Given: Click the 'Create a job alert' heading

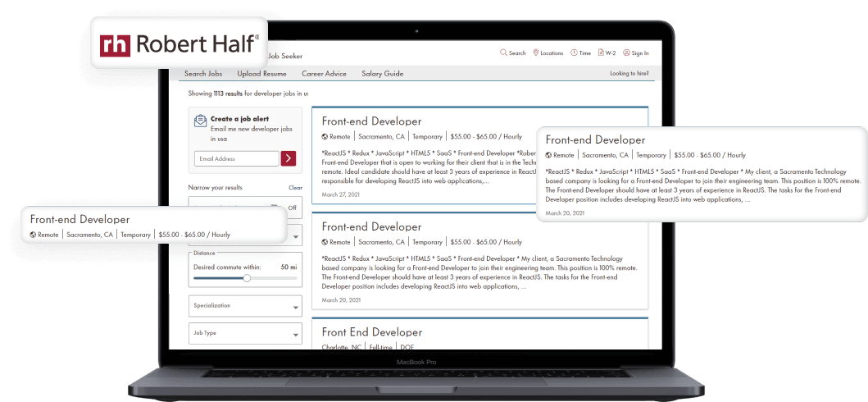Looking at the screenshot, I should 241,119.
